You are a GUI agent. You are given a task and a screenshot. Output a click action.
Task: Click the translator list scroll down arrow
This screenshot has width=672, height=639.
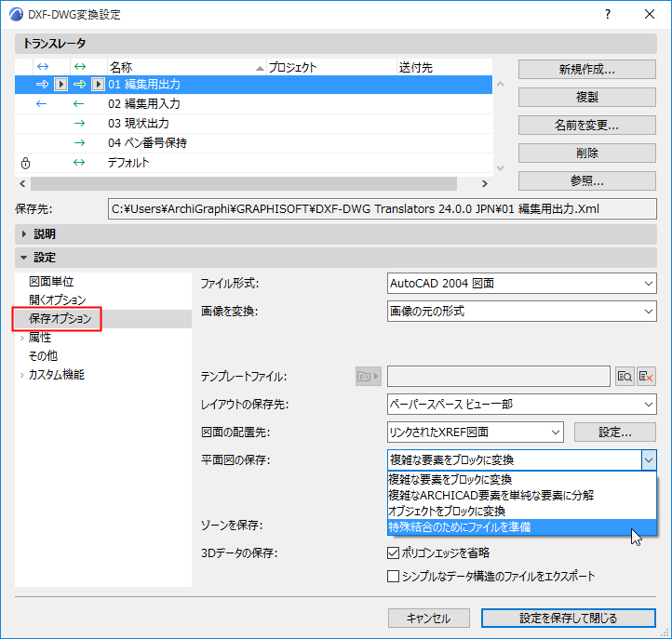[x=500, y=168]
